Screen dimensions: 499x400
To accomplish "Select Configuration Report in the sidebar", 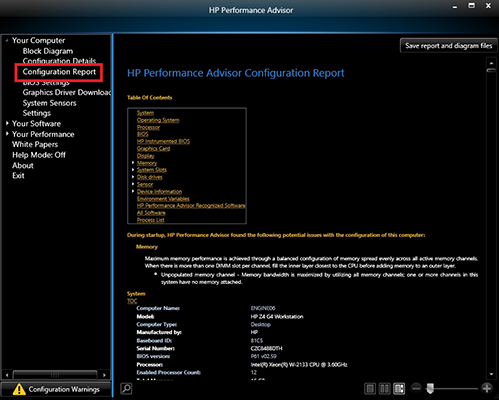I will point(59,72).
